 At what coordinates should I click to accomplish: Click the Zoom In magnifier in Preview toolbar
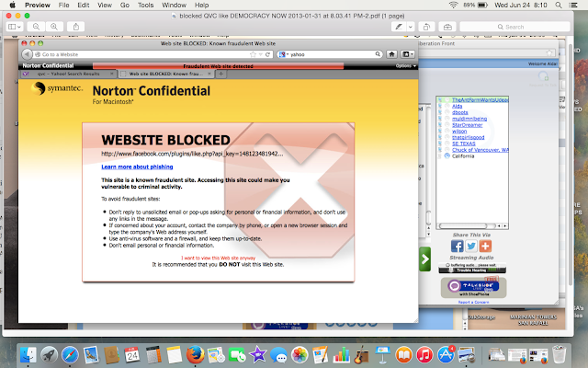54,27
